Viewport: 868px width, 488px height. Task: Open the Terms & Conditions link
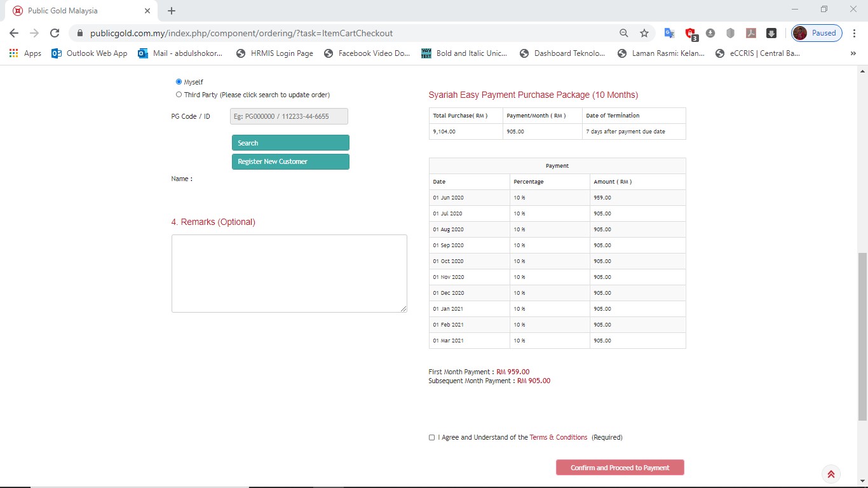559,438
